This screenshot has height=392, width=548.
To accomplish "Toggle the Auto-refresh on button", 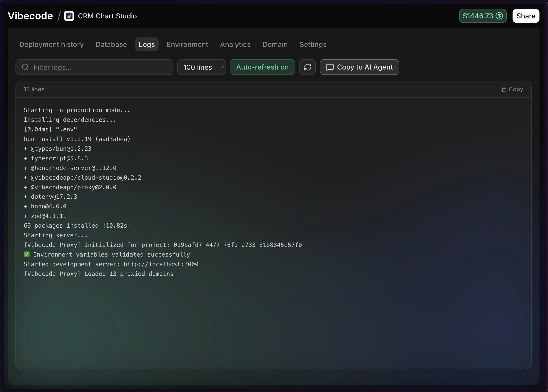I will coord(262,67).
